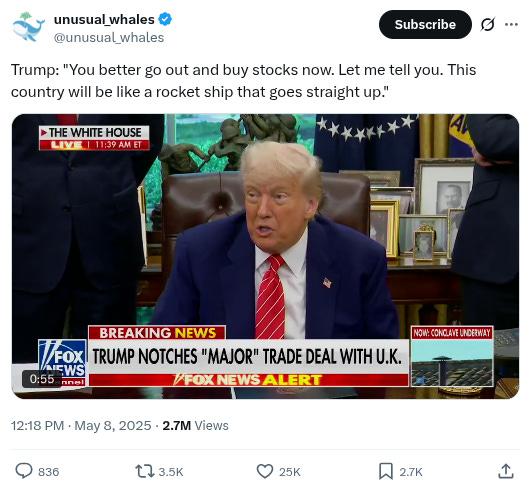Click the 2.7K bookmarks count
This screenshot has width=530, height=490.
tap(411, 472)
